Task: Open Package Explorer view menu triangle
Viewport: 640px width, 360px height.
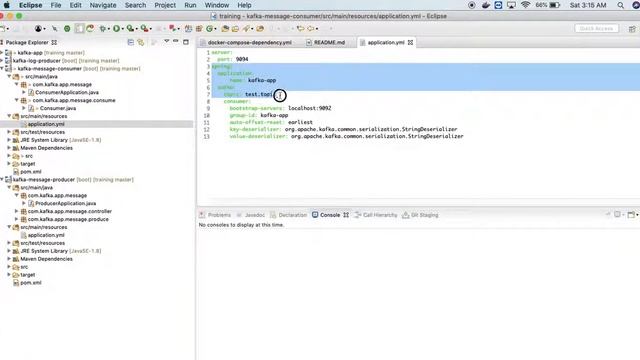Action: coord(167,42)
